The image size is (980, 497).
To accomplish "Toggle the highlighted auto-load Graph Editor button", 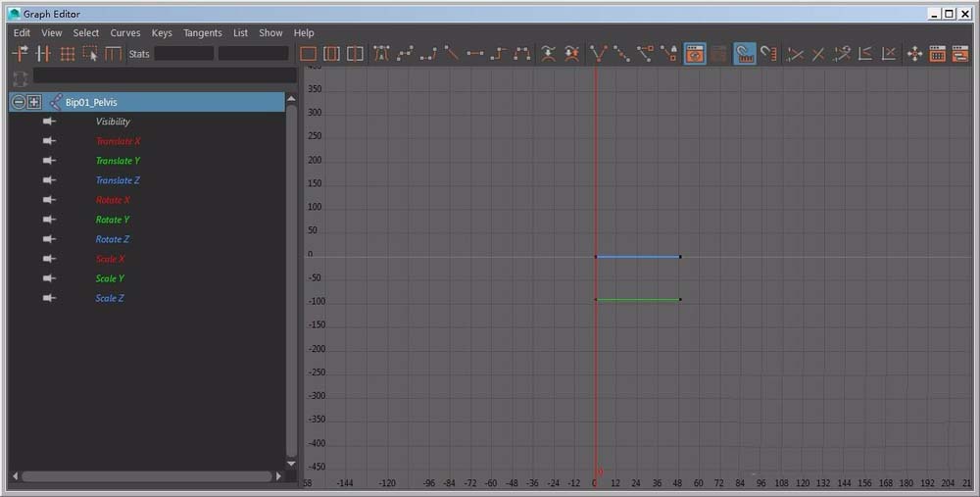I will point(695,54).
